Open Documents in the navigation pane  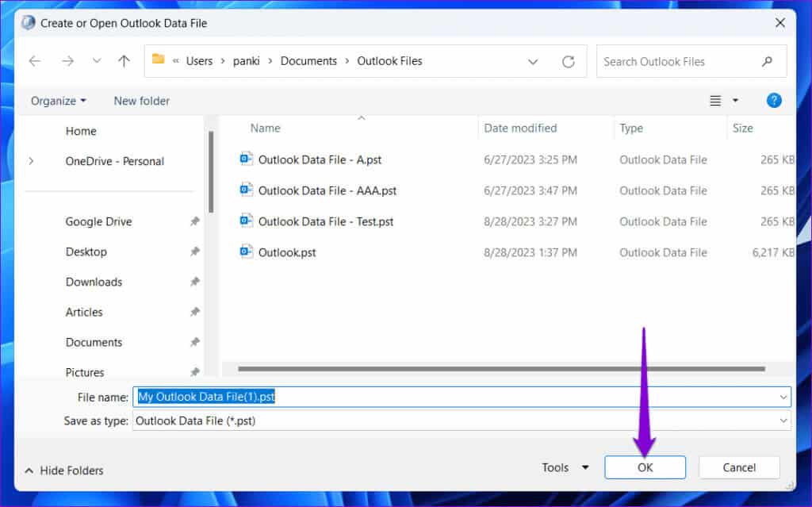tap(94, 342)
